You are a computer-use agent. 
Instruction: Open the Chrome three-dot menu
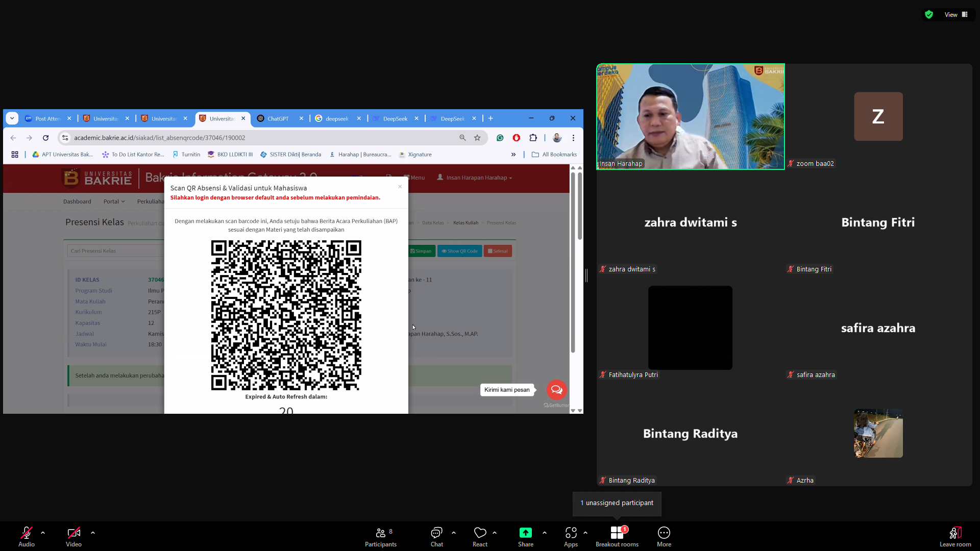click(x=574, y=138)
